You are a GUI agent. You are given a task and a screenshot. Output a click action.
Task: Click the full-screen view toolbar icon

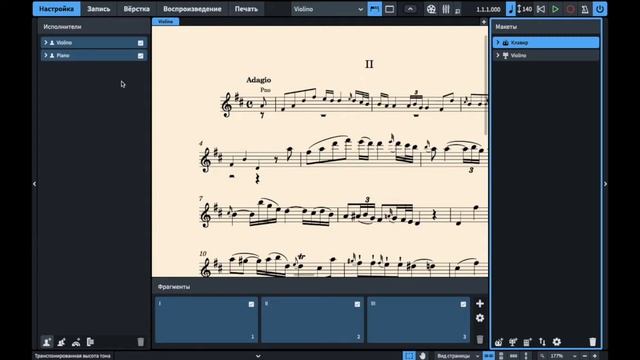pos(390,9)
